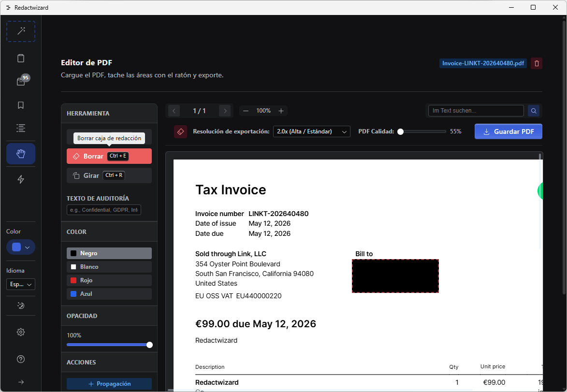Focus the "Im Text suchen..." search field
Screen dimensions: 567x392
(x=476, y=111)
